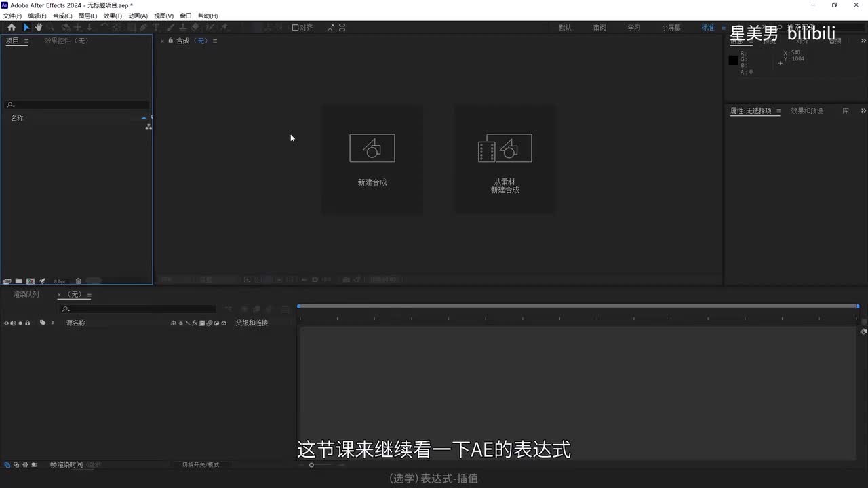
Task: Select the Type text tool
Action: click(155, 27)
